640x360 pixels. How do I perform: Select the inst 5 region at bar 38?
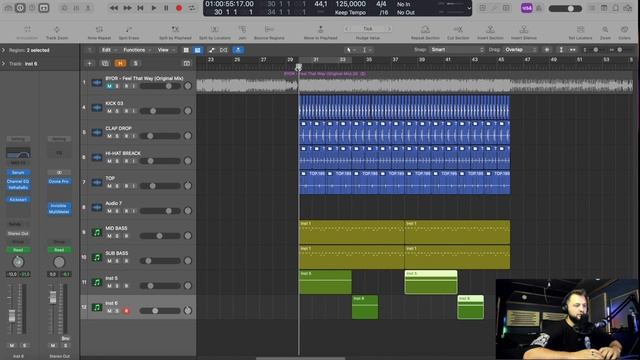(431, 282)
